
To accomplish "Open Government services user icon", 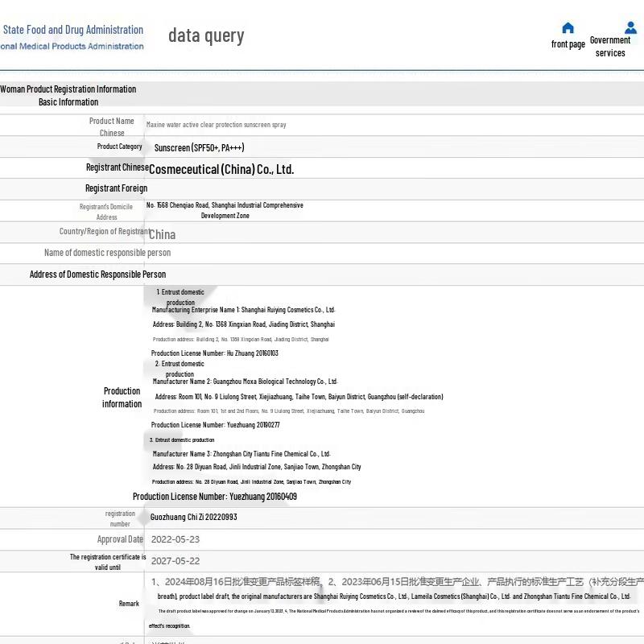I will tap(630, 27).
